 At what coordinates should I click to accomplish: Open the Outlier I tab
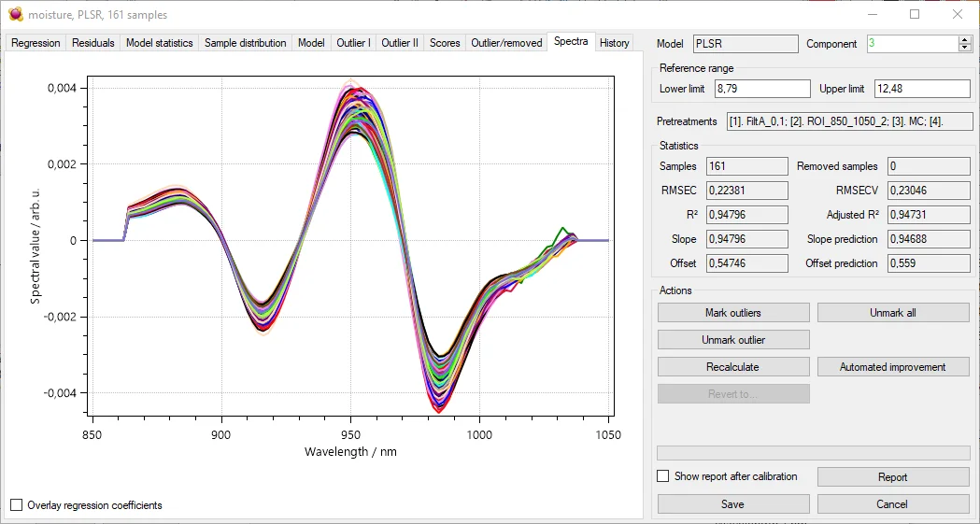click(353, 43)
